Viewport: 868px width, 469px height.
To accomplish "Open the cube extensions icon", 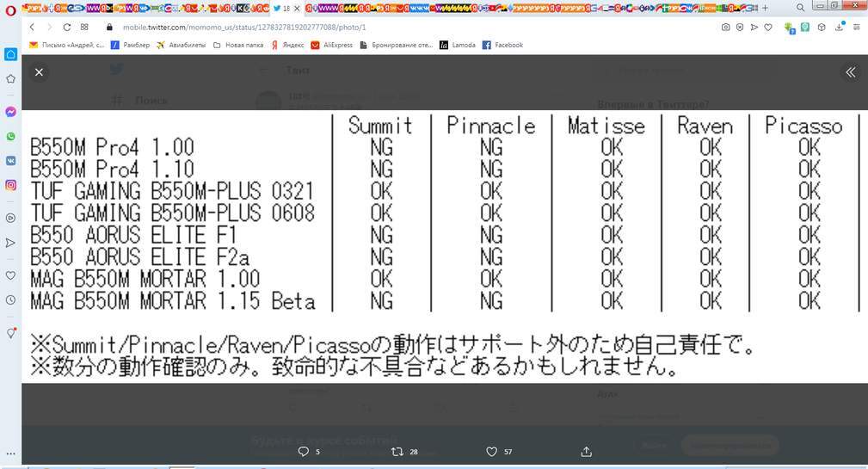I will click(822, 28).
